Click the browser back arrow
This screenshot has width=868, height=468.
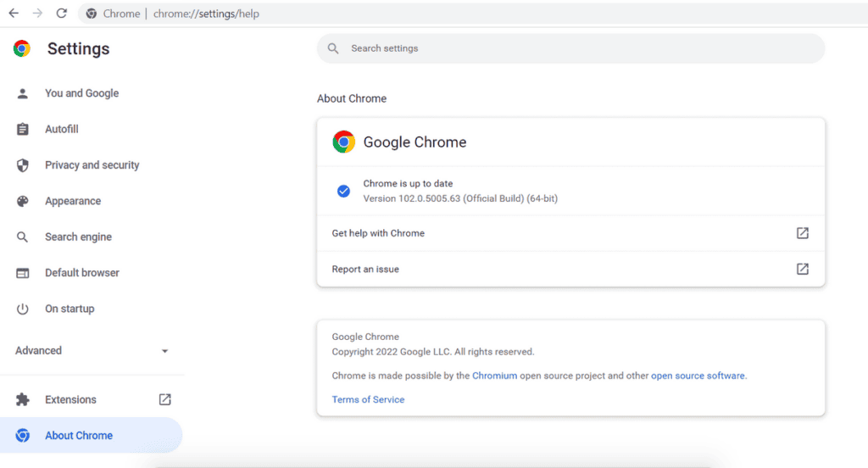[14, 14]
